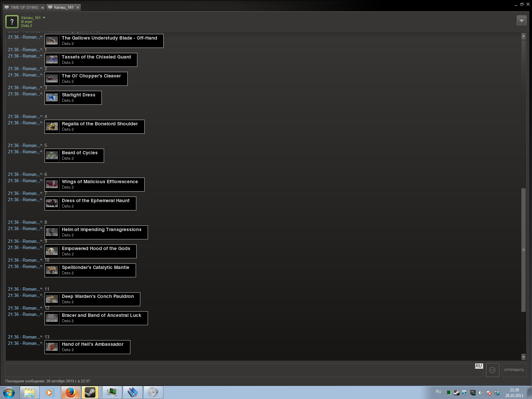This screenshot has width=532, height=399.
Task: Click the Tassets of the Chiseled Guard title
Action: pyautogui.click(x=96, y=57)
